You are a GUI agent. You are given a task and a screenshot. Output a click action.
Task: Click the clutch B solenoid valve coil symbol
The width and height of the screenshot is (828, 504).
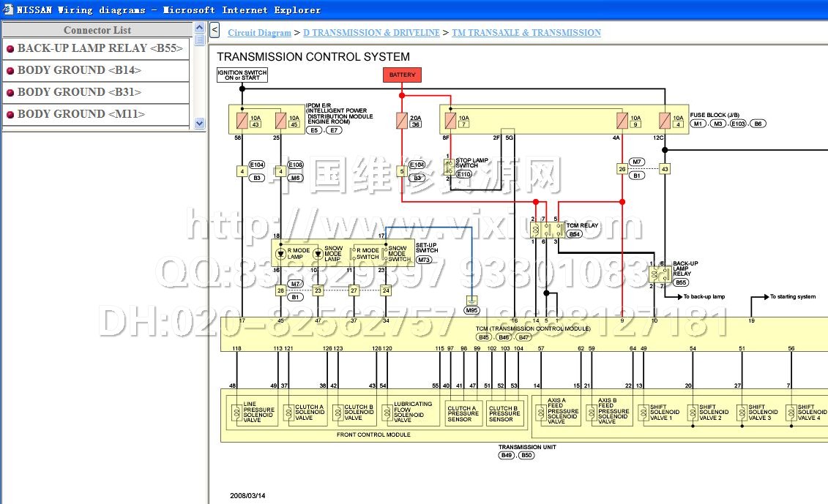coord(337,413)
